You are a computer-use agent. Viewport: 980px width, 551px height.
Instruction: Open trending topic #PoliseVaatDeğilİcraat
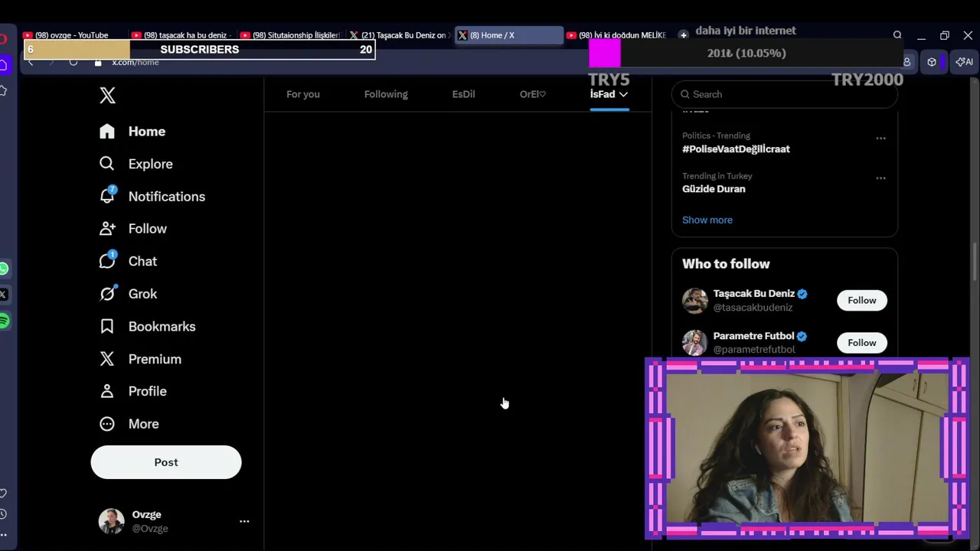click(736, 149)
